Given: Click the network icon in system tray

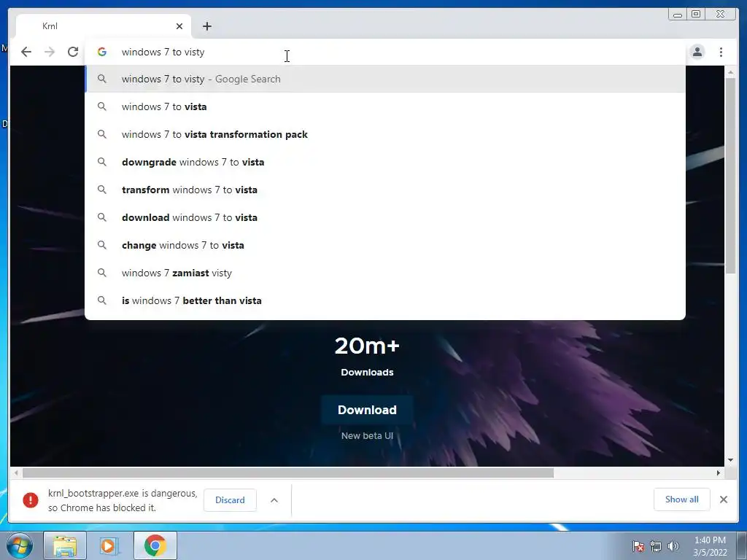Looking at the screenshot, I should 656,546.
